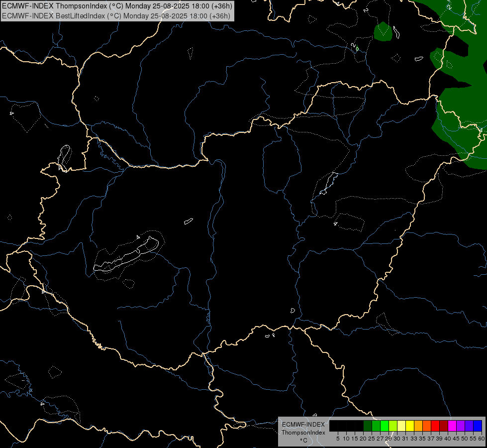
Task: Click the legend tick value '27'
Action: (x=380, y=439)
